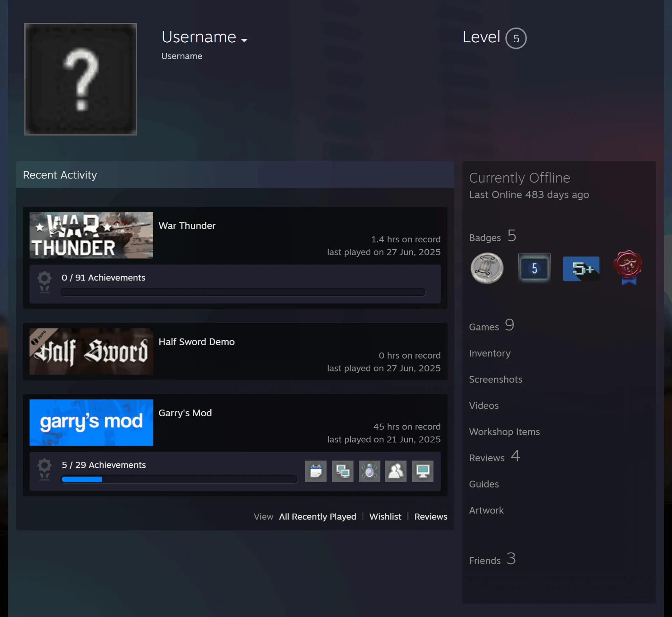View All Recently Played games
This screenshot has height=617, width=672.
317,517
